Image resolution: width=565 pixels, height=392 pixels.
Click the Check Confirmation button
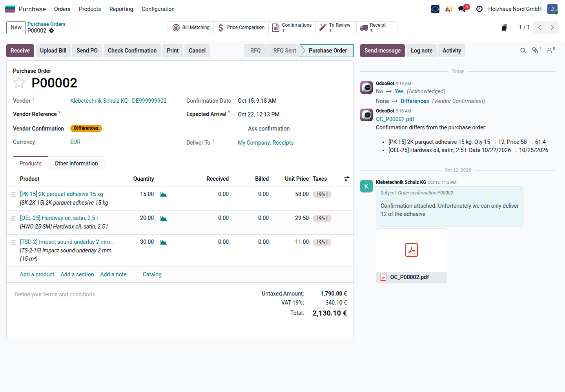[x=132, y=51]
